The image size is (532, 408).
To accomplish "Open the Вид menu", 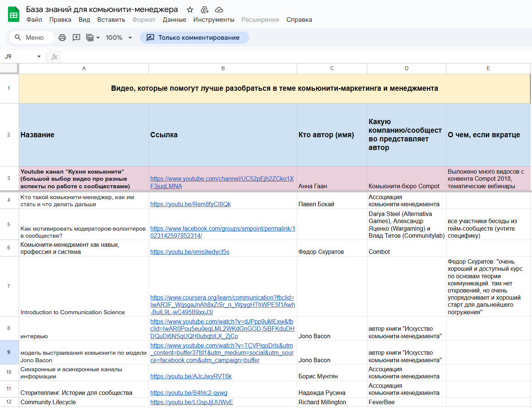I will coord(84,19).
